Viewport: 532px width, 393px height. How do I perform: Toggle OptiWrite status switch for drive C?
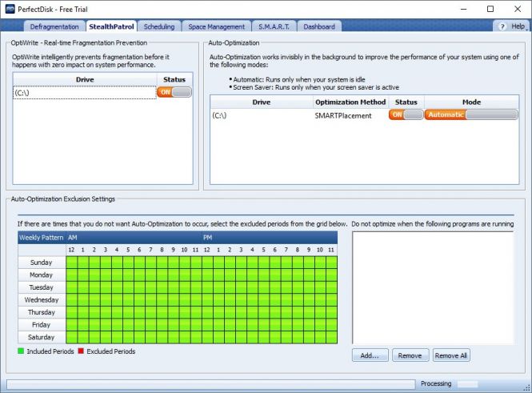174,92
